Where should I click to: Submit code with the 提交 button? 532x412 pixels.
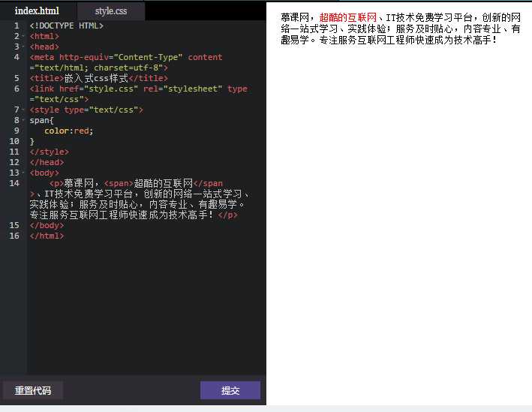coord(230,390)
